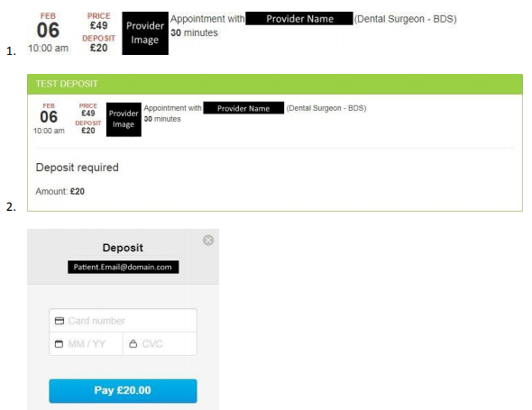Click the Pay £20.00 button
This screenshot has height=410, width=532.
[x=123, y=391]
